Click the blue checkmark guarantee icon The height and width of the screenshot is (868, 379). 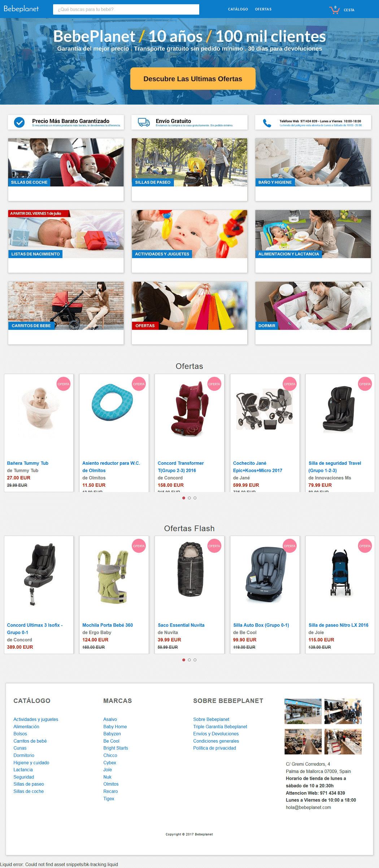pos(19,123)
